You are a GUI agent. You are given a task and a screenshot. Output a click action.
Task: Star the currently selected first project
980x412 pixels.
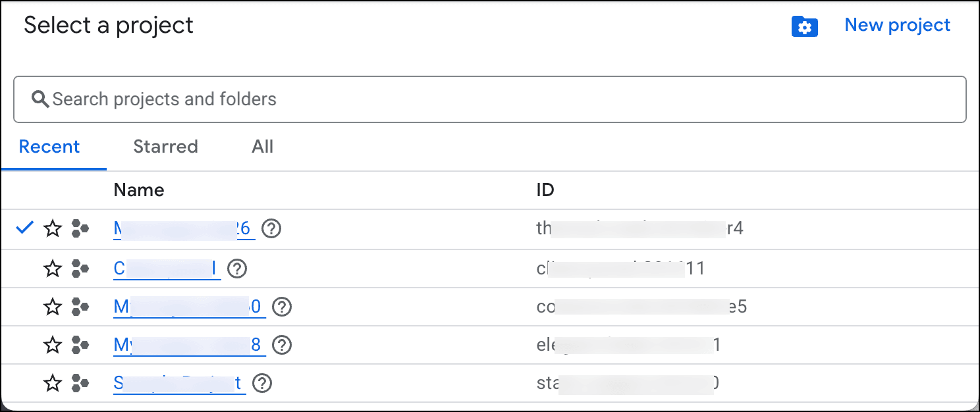[53, 229]
